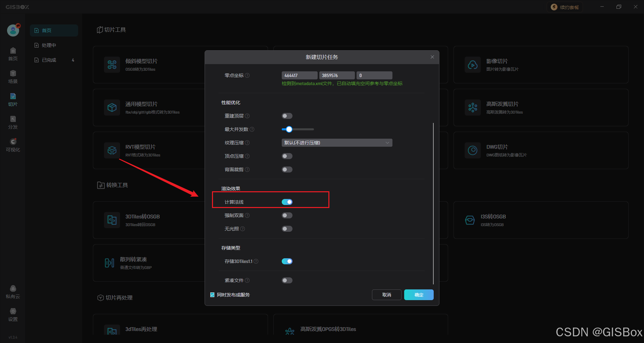Uncheck the 同时发布成服务 checkbox
Screen dimensions: 644x343
(212, 295)
